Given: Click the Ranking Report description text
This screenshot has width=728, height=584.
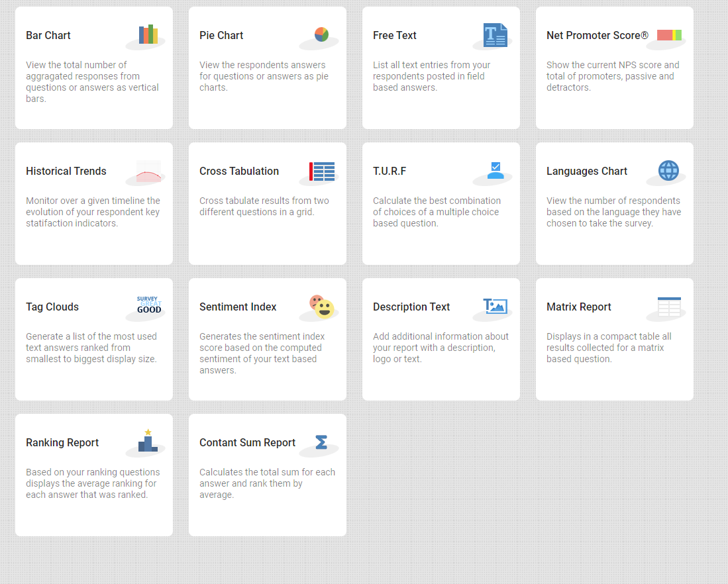Looking at the screenshot, I should tap(93, 483).
